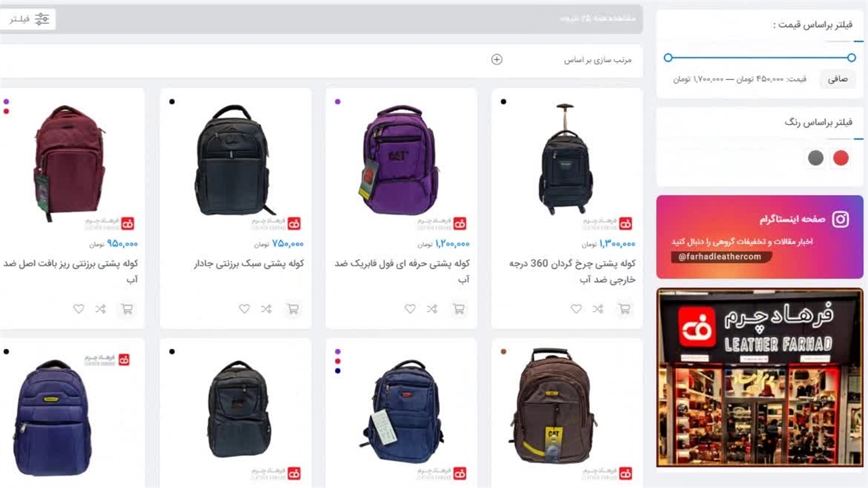Click heart icon under the trolley backpack
Image resolution: width=868 pixels, height=488 pixels.
click(576, 309)
